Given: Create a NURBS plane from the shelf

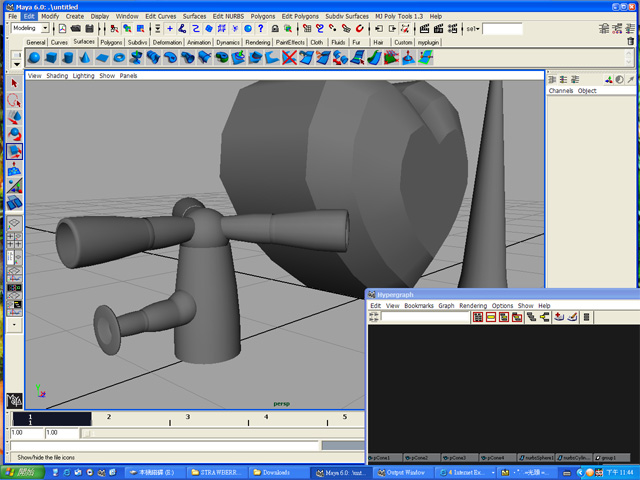Looking at the screenshot, I should pyautogui.click(x=102, y=58).
